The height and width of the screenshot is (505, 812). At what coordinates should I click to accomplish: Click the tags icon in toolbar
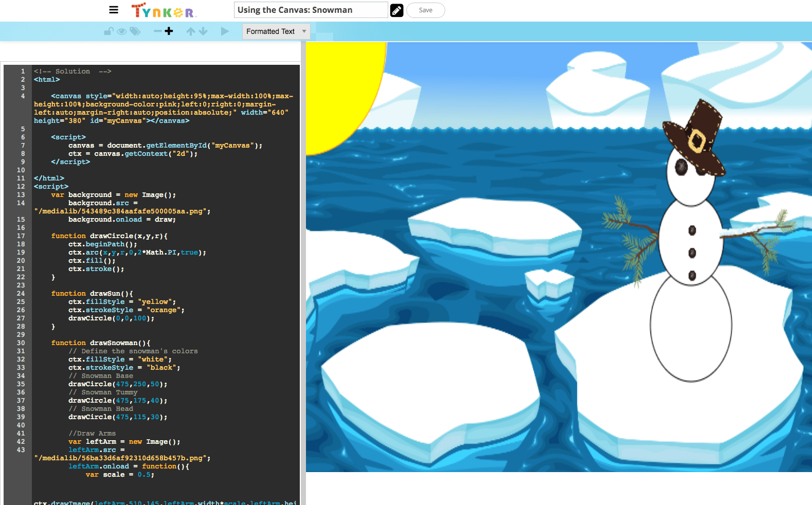click(135, 31)
